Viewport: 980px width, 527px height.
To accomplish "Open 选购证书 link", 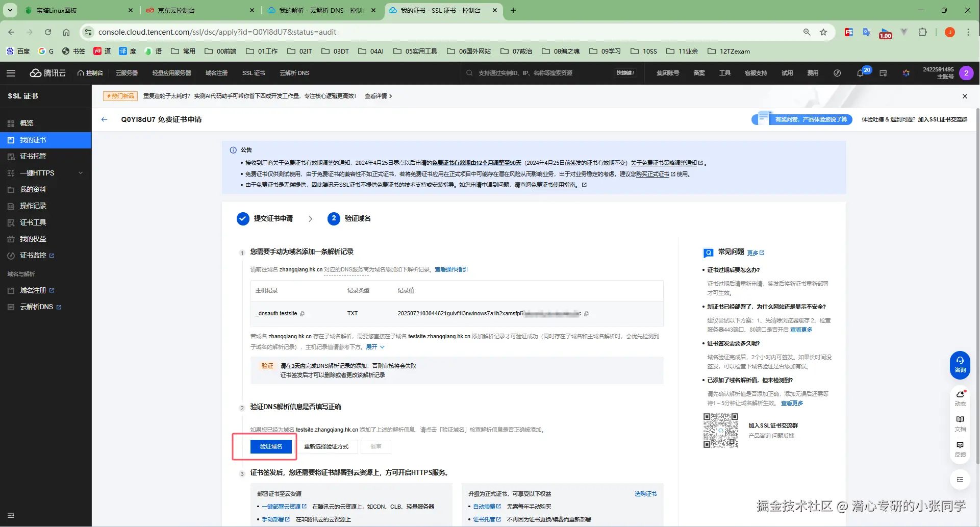I will [x=645, y=494].
